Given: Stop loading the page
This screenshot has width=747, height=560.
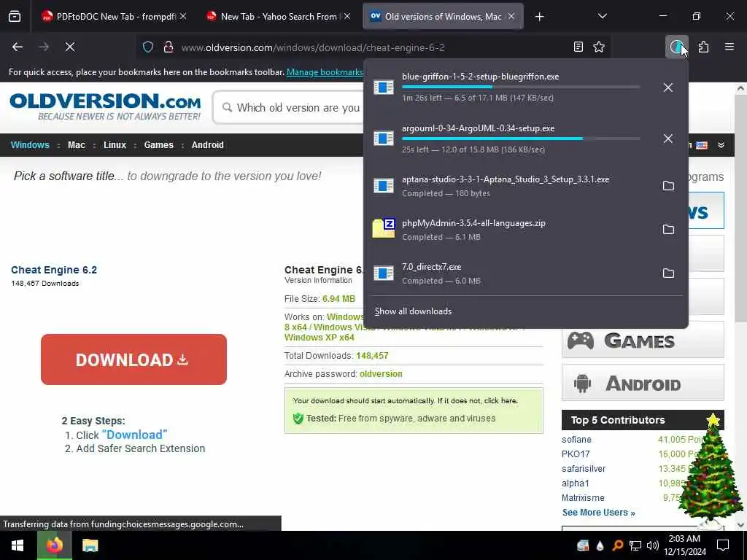Looking at the screenshot, I should (70, 47).
